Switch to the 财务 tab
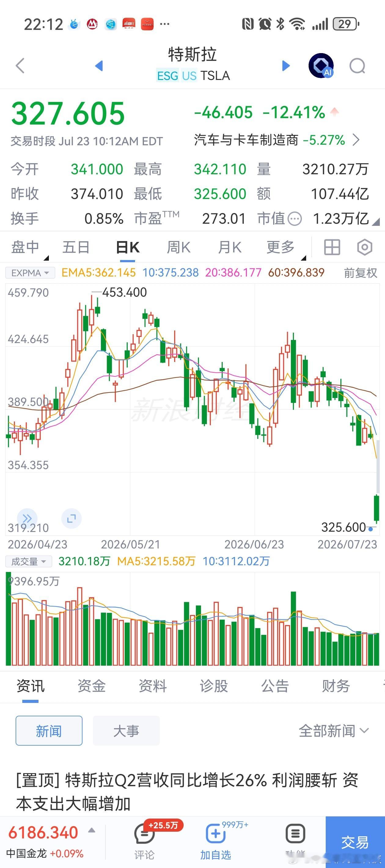This screenshot has height=868, width=385. [x=336, y=686]
